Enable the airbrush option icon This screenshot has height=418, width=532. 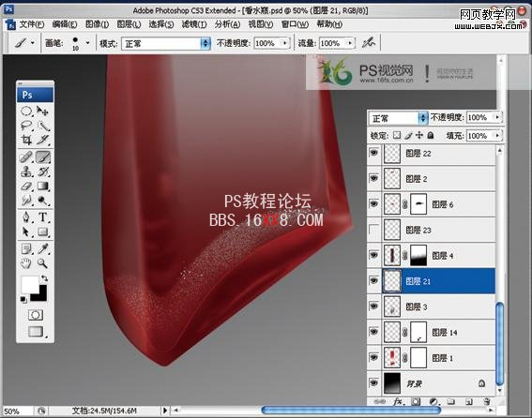pos(369,43)
